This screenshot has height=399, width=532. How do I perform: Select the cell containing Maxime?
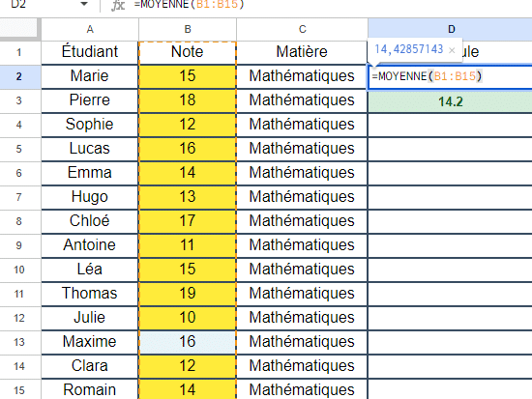[90, 342]
